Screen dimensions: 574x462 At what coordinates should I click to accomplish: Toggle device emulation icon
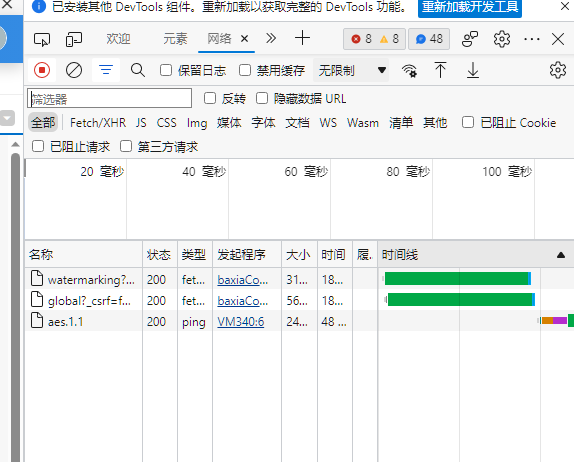(x=74, y=39)
